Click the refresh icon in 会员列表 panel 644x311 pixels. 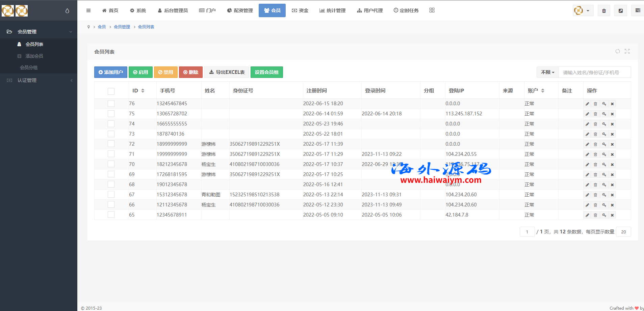coord(617,51)
